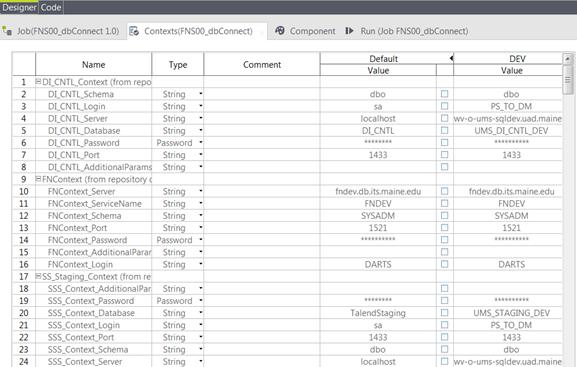Image resolution: width=577 pixels, height=367 pixels.
Task: Click the Job(FNS00_dbConnect 1.0) tab icon
Action: click(7, 31)
